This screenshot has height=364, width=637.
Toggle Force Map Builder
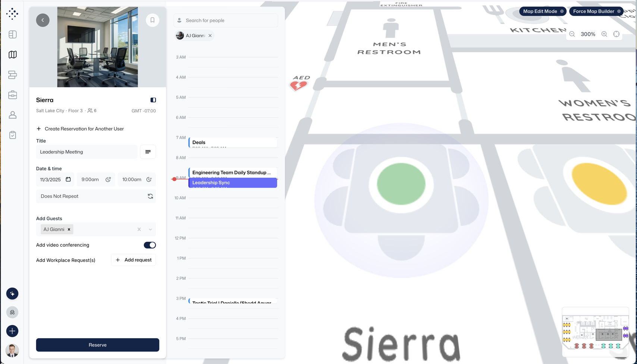596,11
